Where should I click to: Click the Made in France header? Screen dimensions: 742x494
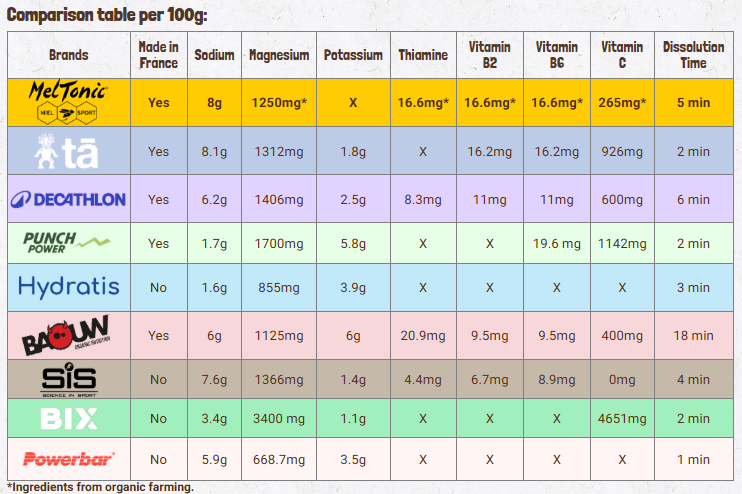click(x=158, y=56)
